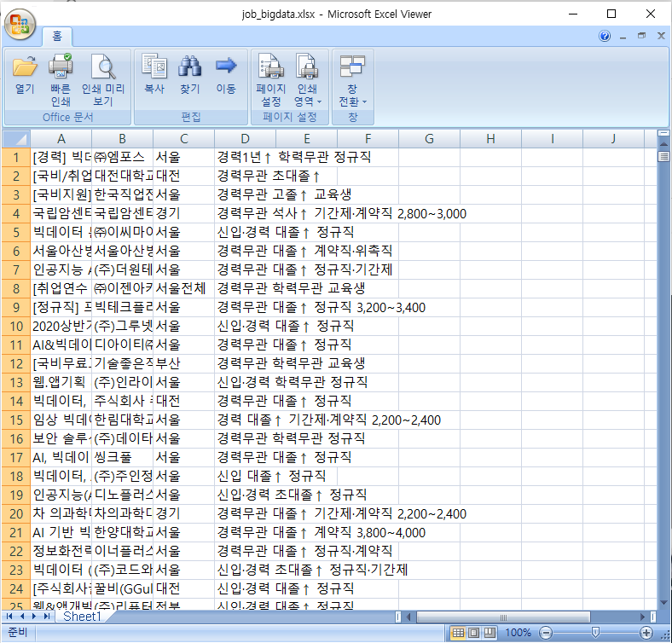Viewport: 672px width, 643px height.
Task: Minimize the Excel Viewer window
Action: 573,14
